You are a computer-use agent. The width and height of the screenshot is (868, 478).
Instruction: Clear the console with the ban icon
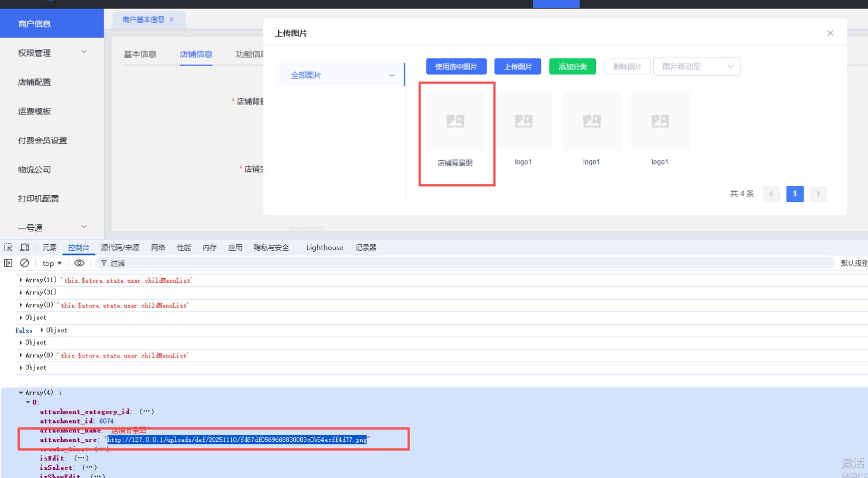coord(25,263)
